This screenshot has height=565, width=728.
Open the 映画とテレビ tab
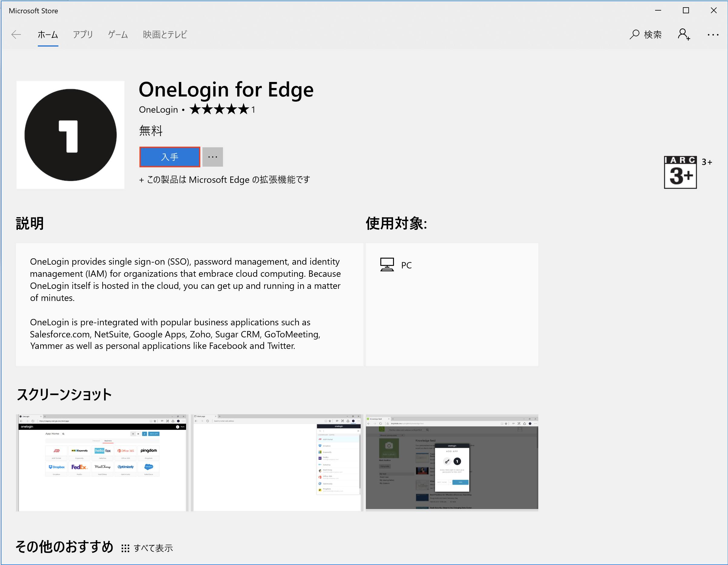[165, 35]
